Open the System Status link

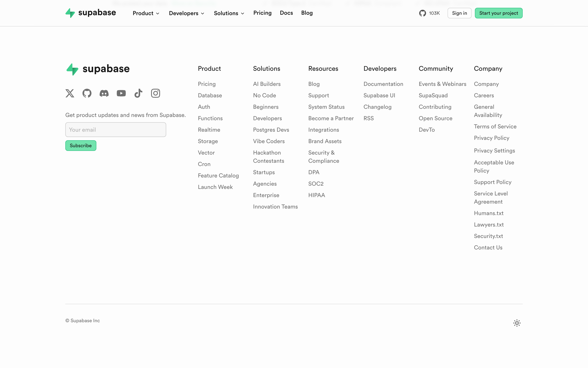pos(326,107)
